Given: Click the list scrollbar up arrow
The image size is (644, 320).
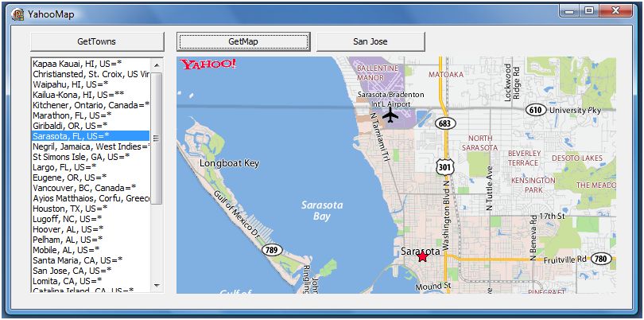Looking at the screenshot, I should 157,65.
